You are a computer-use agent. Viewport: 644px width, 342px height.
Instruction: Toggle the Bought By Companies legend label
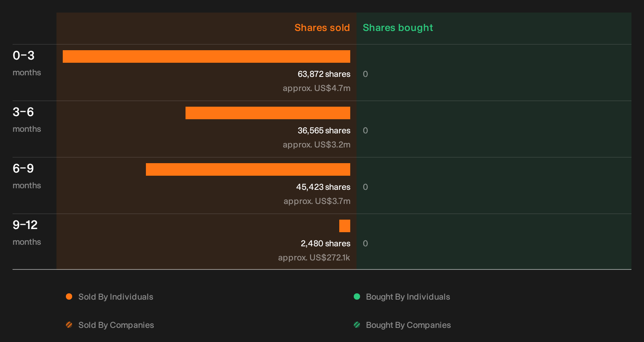pos(408,325)
